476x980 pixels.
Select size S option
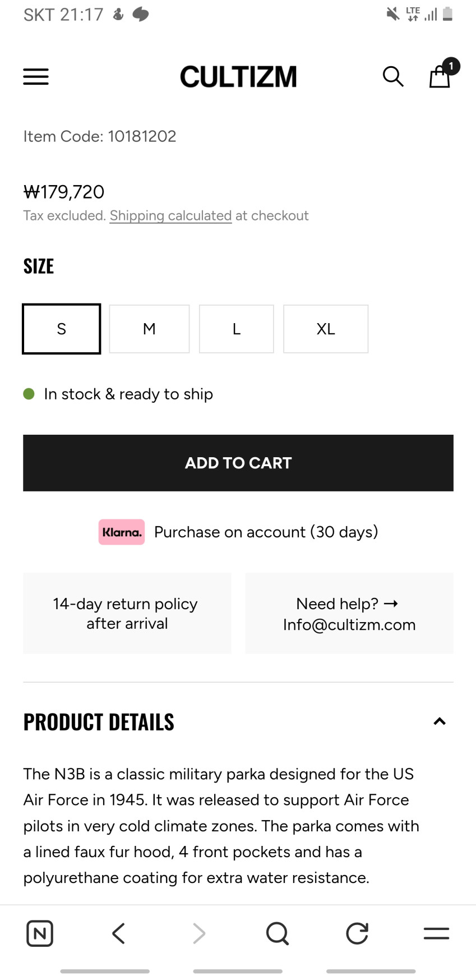62,329
